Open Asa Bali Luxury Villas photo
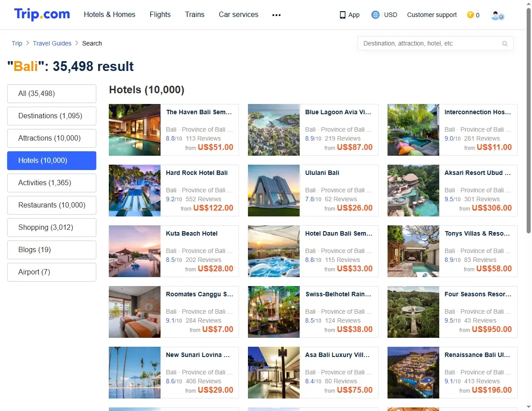 [274, 373]
